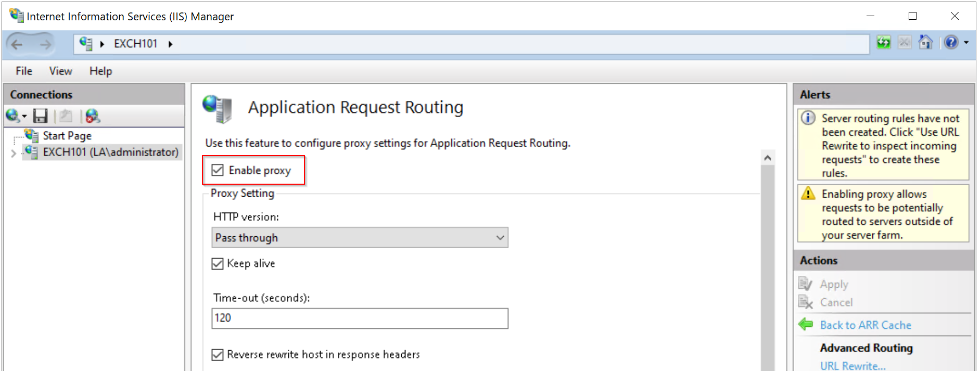Click the scrollbar up arrow

point(768,158)
